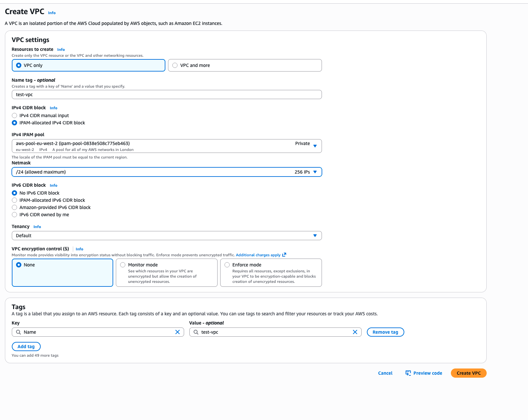The image size is (528, 420).
Task: Open external link icon for additional charges
Action: coord(284,255)
